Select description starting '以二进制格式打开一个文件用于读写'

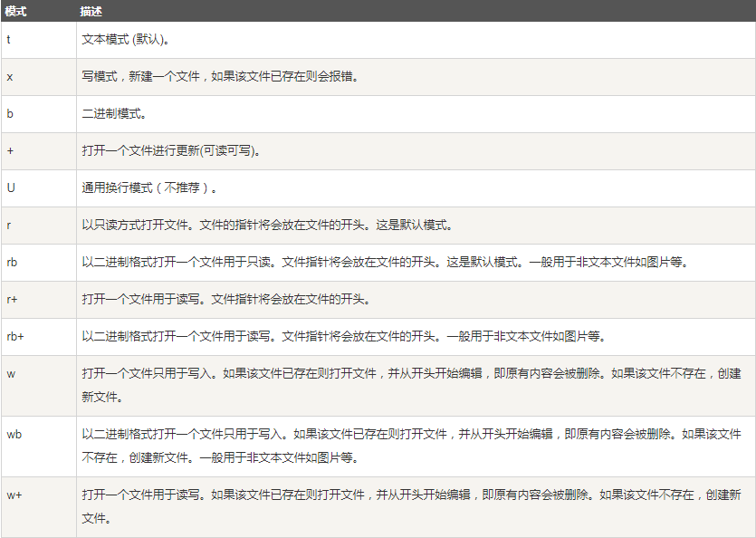click(x=344, y=336)
